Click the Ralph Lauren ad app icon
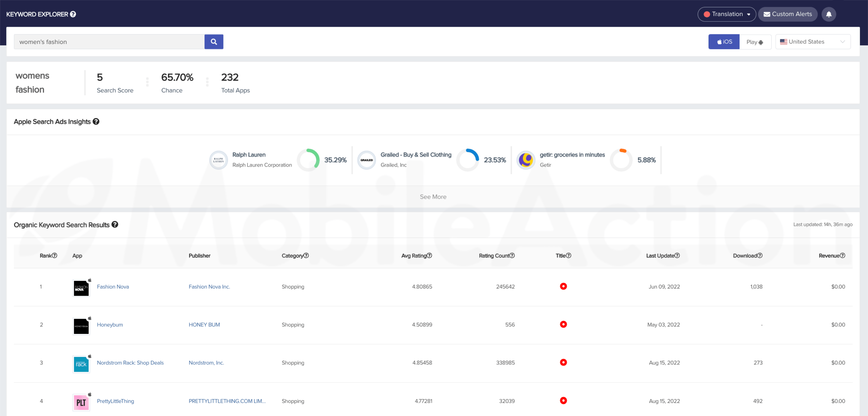The image size is (868, 416). (218, 160)
